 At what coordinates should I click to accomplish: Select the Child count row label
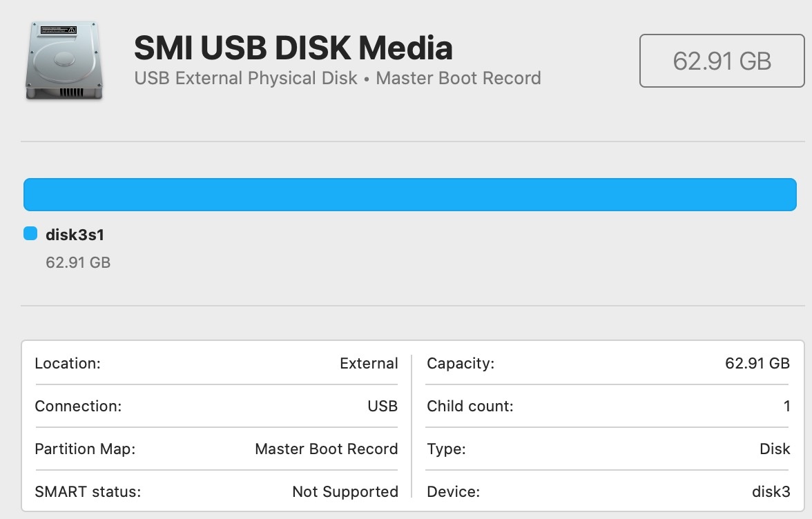point(470,407)
